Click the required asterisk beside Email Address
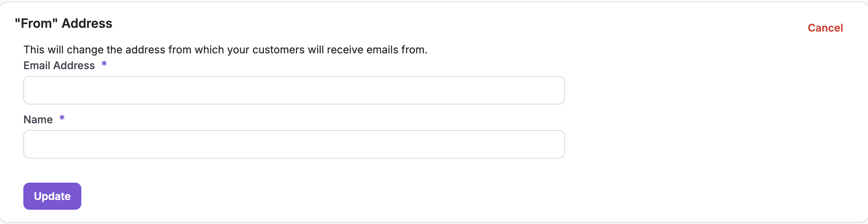868x224 pixels. tap(104, 64)
